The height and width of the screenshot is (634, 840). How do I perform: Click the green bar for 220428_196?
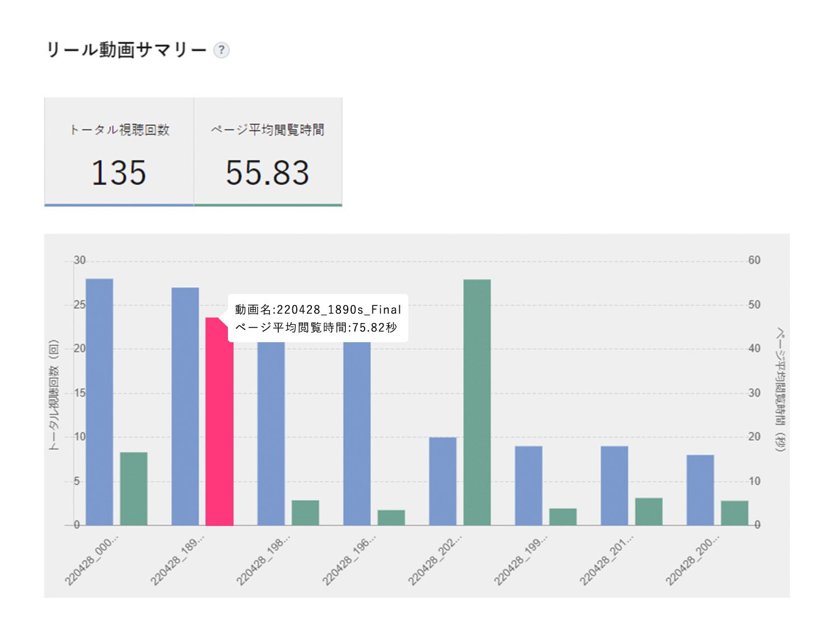[391, 518]
